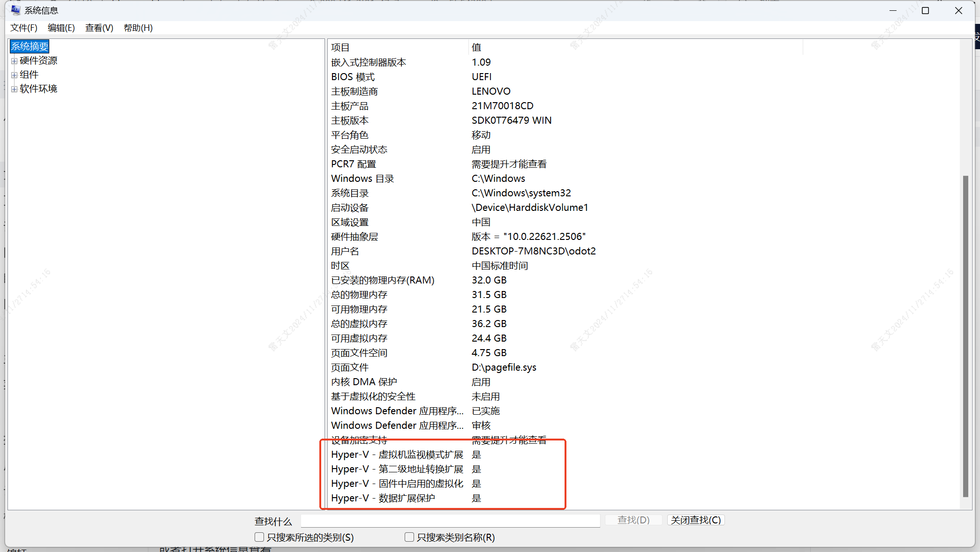This screenshot has width=980, height=552.
Task: Open the 编辑(E) menu
Action: pyautogui.click(x=61, y=28)
